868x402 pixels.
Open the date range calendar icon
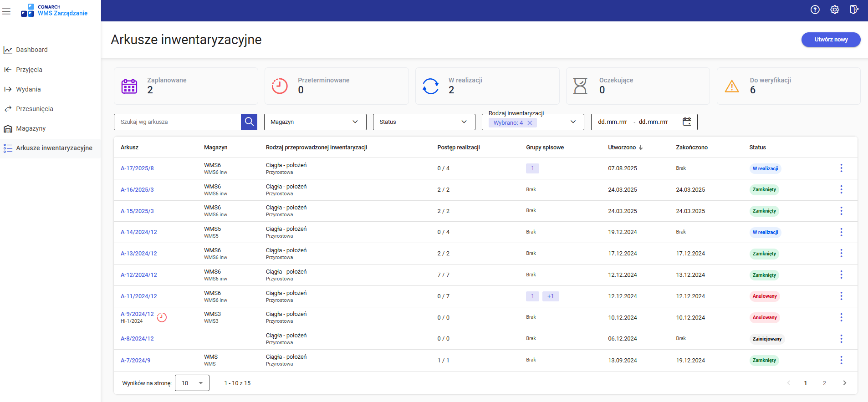687,122
